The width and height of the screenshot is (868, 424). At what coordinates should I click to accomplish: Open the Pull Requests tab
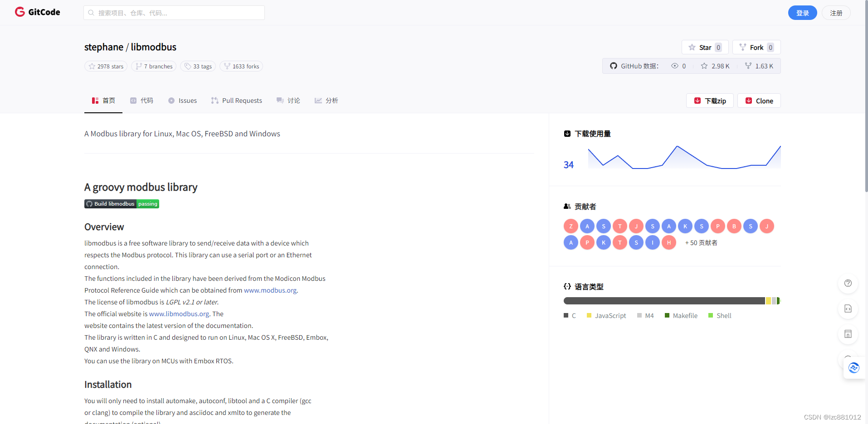tap(237, 100)
